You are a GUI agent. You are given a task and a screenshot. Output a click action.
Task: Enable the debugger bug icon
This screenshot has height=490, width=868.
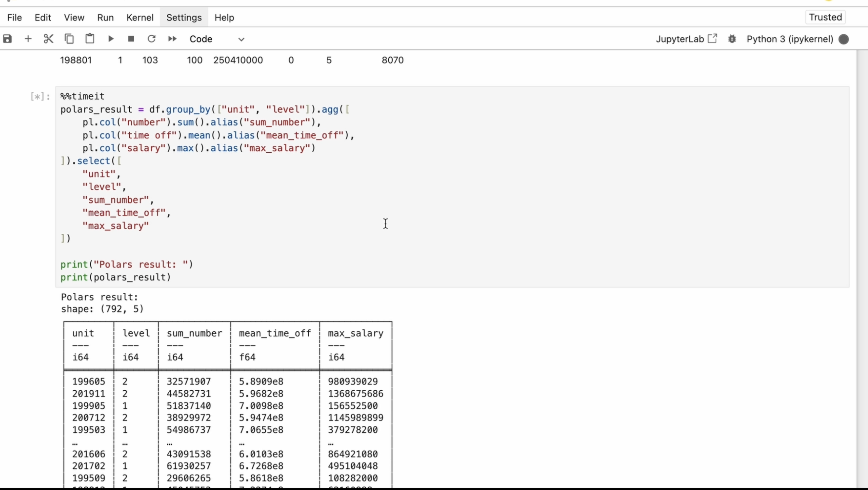coord(732,39)
